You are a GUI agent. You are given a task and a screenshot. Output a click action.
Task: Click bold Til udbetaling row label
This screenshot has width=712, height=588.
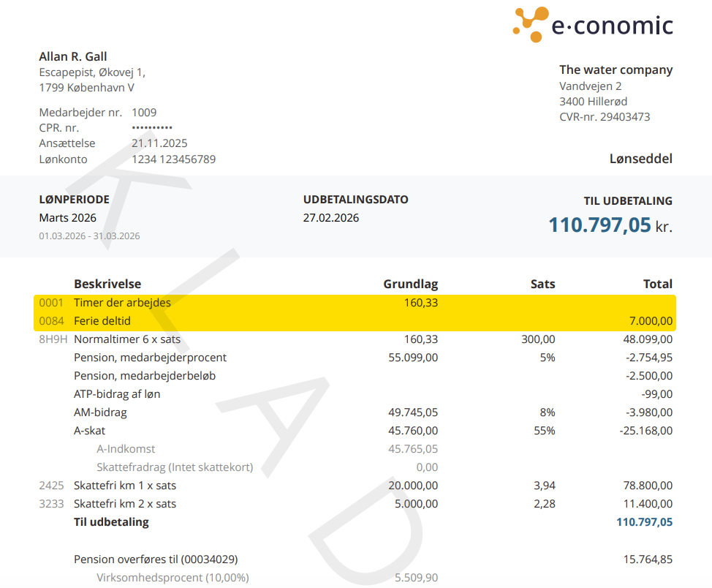coord(111,522)
